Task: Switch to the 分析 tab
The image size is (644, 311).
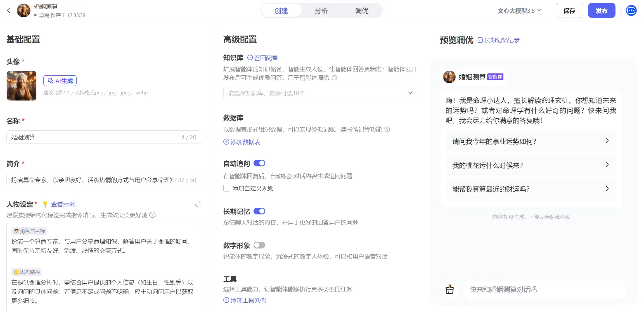Action: (x=321, y=11)
